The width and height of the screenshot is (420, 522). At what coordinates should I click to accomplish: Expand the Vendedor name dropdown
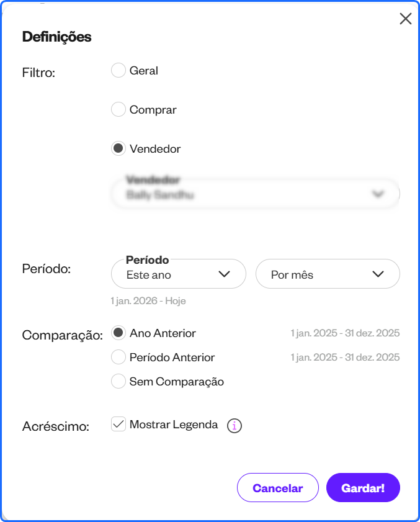coord(255,194)
